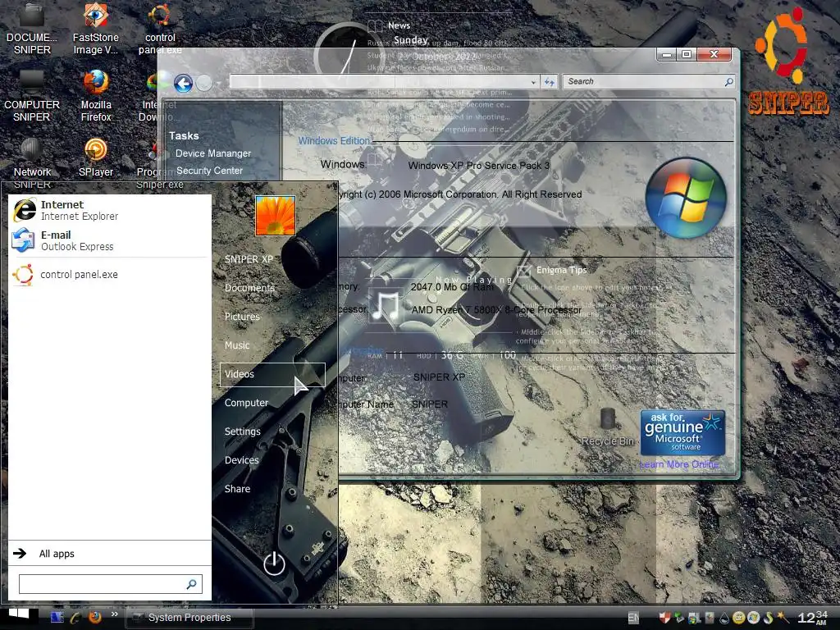Click the large Ubuntu SNIPER logo
Viewport: 840px width, 630px height.
(x=787, y=62)
